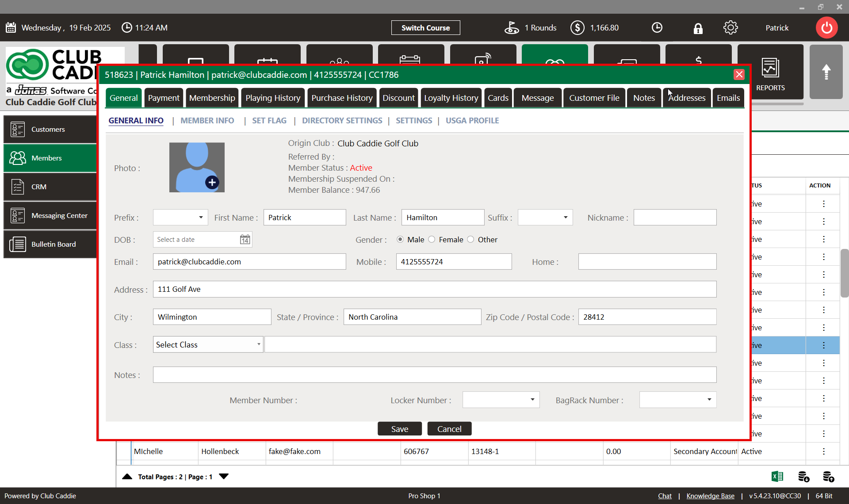Switch to the Customer File tab
Viewport: 849px width, 504px height.
[594, 98]
